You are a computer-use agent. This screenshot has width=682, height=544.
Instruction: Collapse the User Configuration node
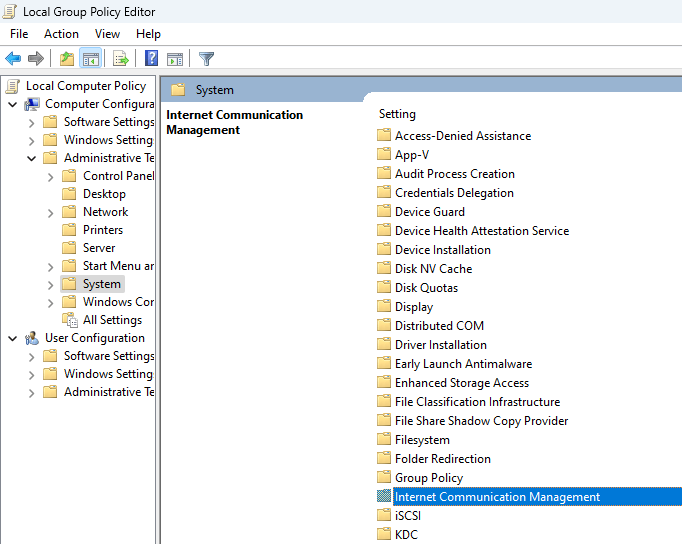click(x=13, y=338)
